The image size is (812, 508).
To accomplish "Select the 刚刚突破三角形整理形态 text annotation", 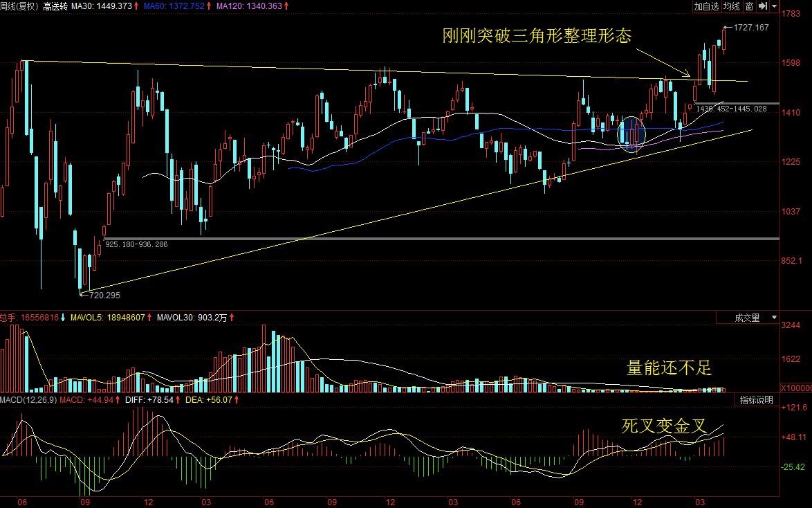I will 537,36.
